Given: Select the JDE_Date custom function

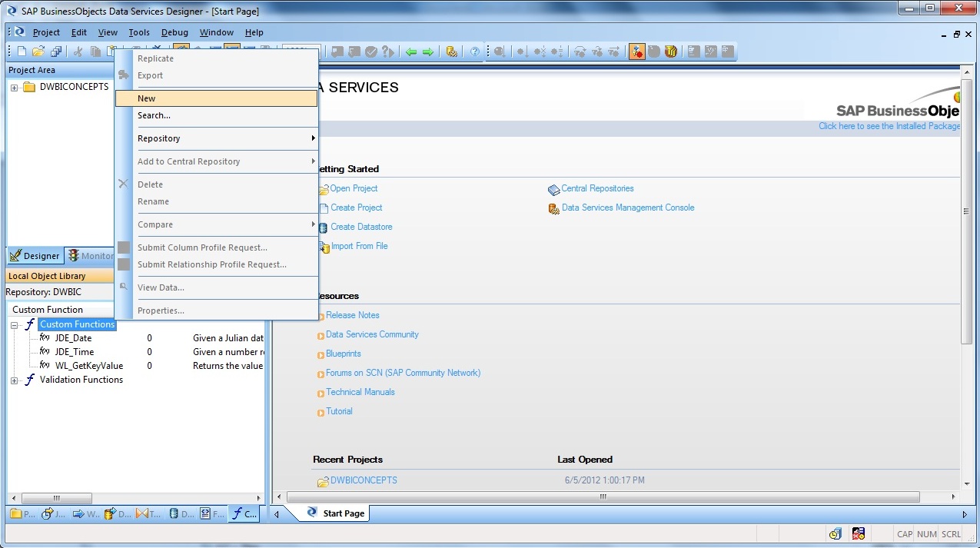Looking at the screenshot, I should (73, 338).
